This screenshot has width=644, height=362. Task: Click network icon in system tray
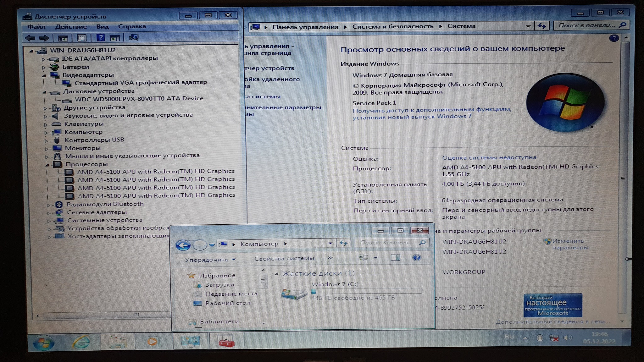553,338
